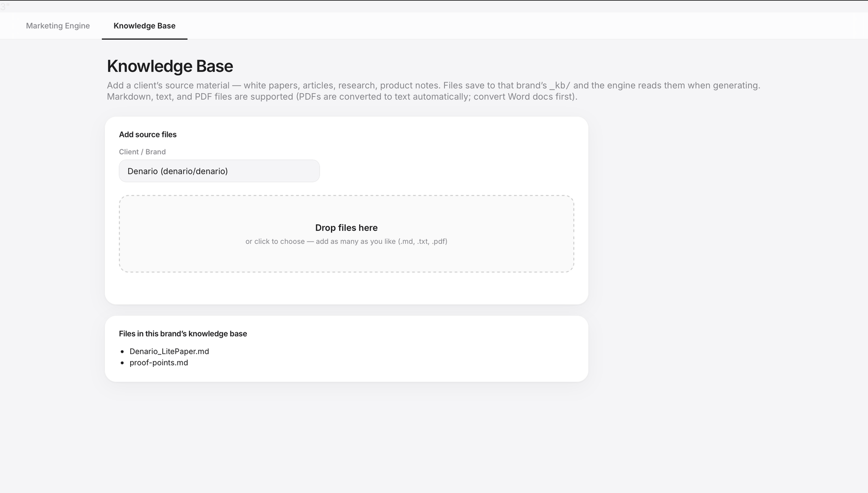Open the Client / Brand dropdown
Screen dimensions: 868x493
pyautogui.click(x=219, y=171)
